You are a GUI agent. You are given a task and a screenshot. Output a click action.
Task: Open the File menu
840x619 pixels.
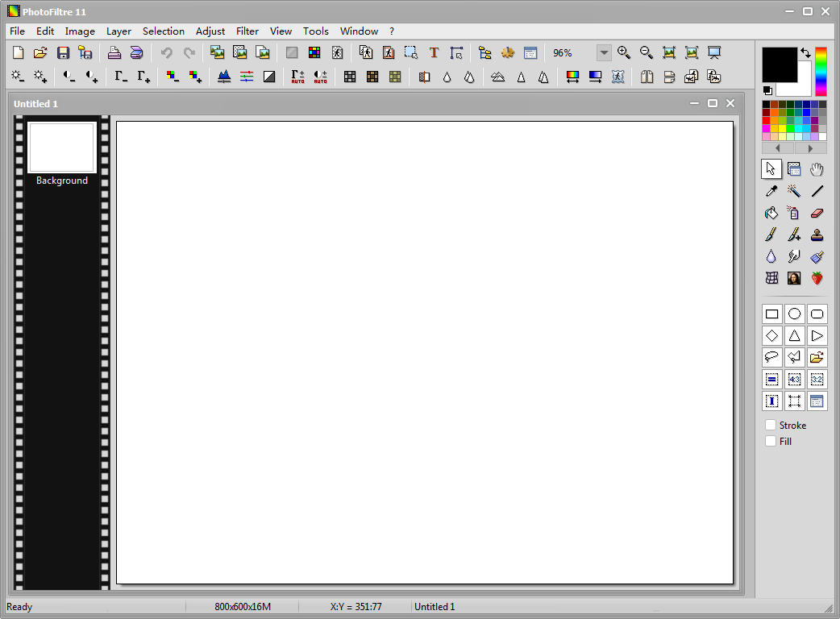point(17,31)
